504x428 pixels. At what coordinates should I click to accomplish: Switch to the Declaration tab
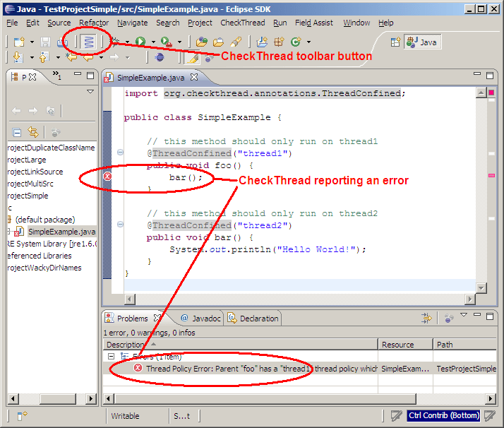pyautogui.click(x=253, y=319)
